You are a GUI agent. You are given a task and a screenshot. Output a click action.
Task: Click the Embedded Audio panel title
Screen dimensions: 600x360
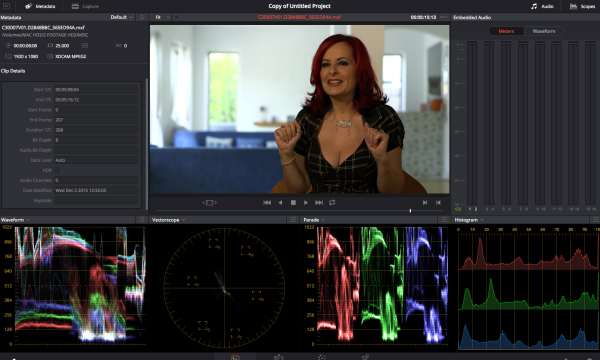pyautogui.click(x=472, y=17)
